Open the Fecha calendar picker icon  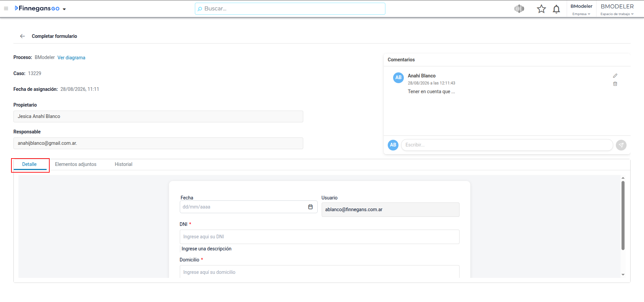(311, 207)
